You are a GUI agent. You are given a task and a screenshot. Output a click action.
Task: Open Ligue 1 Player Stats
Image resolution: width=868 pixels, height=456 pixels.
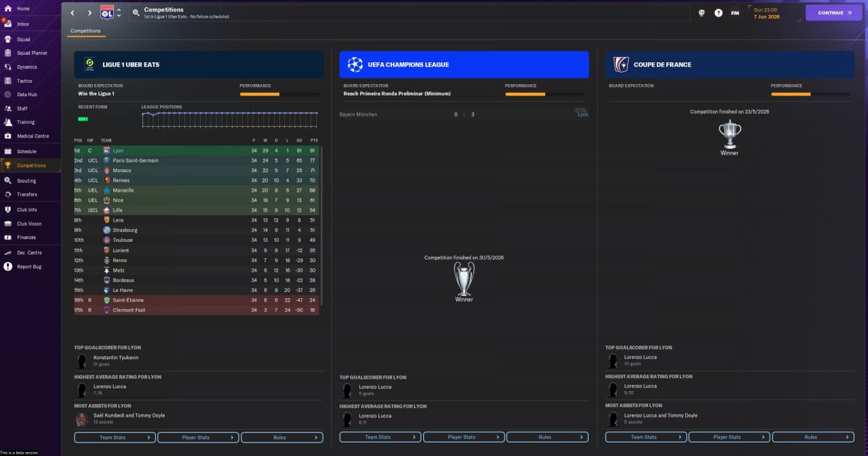pyautogui.click(x=198, y=438)
